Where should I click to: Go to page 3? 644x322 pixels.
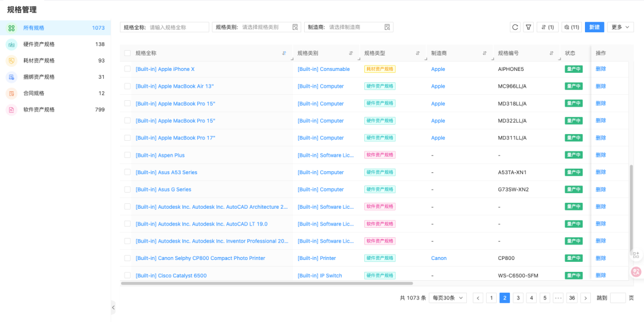518,298
